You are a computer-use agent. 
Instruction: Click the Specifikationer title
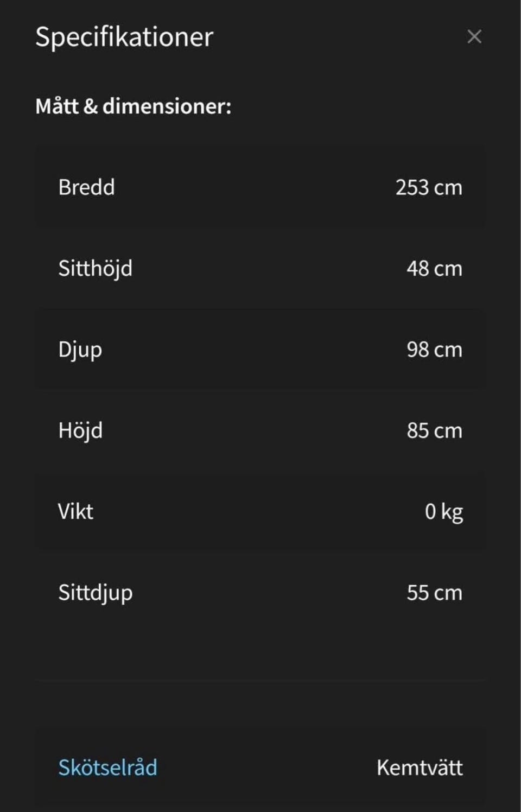click(x=124, y=37)
